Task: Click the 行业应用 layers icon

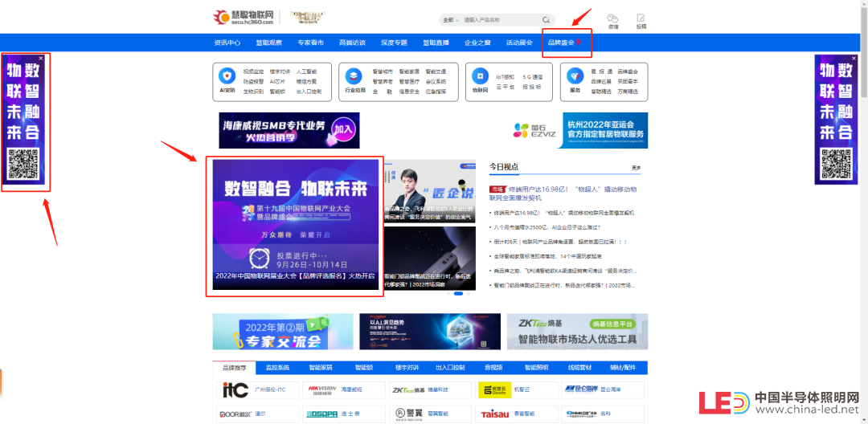Action: click(353, 76)
